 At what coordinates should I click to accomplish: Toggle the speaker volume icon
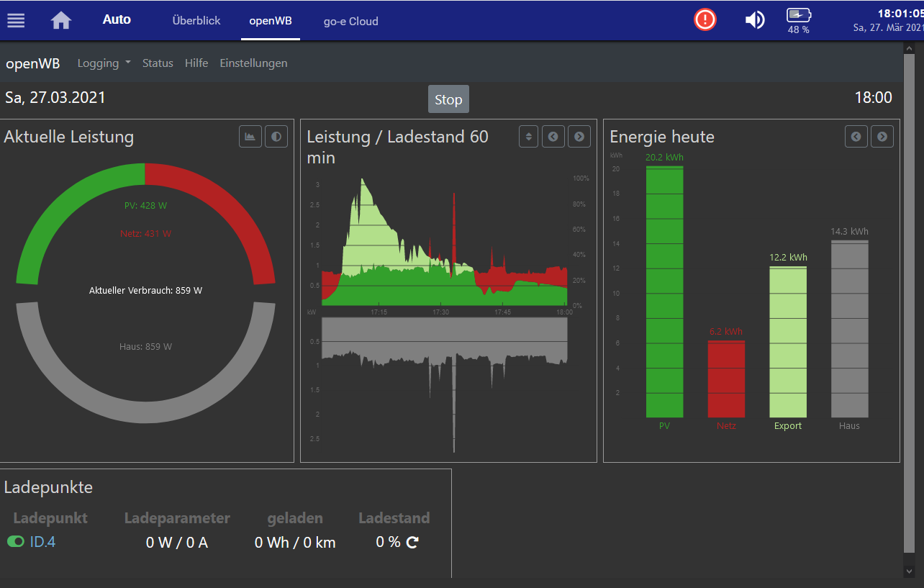pos(755,20)
